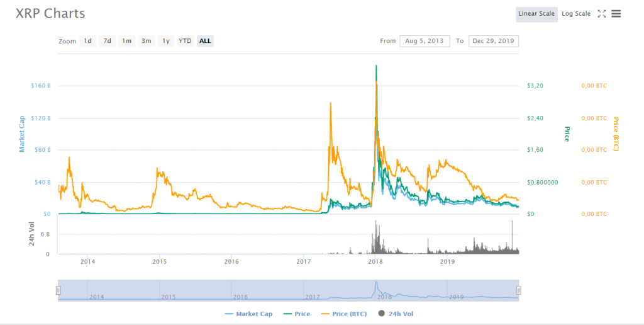This screenshot has width=644, height=325.
Task: Select ALL zoom range
Action: 205,41
